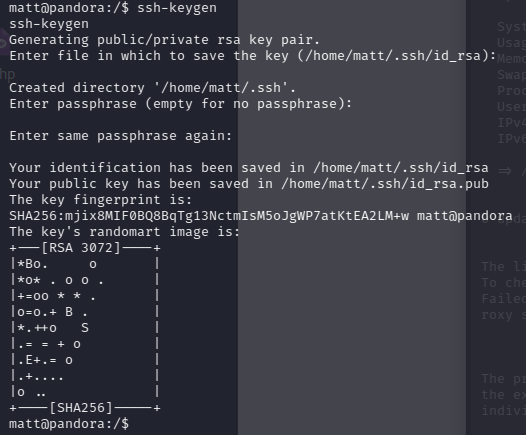Click the final matt@pandora:/$ prompt
The image size is (526, 435).
[x=69, y=424]
